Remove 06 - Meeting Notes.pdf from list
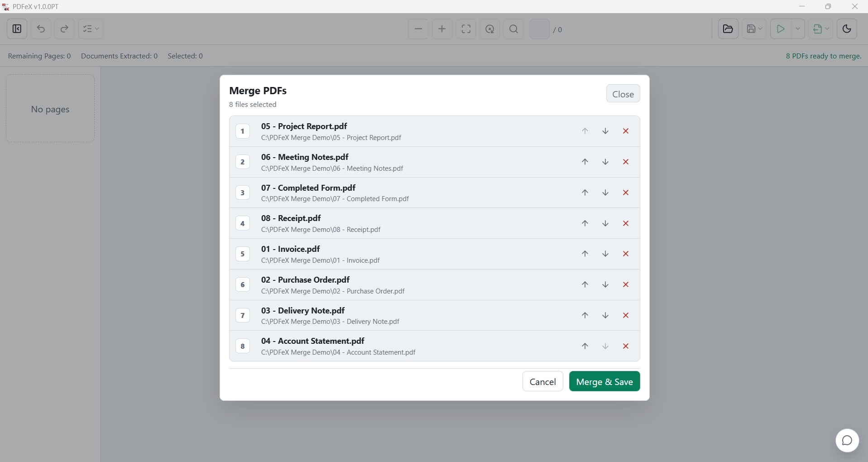 626,162
